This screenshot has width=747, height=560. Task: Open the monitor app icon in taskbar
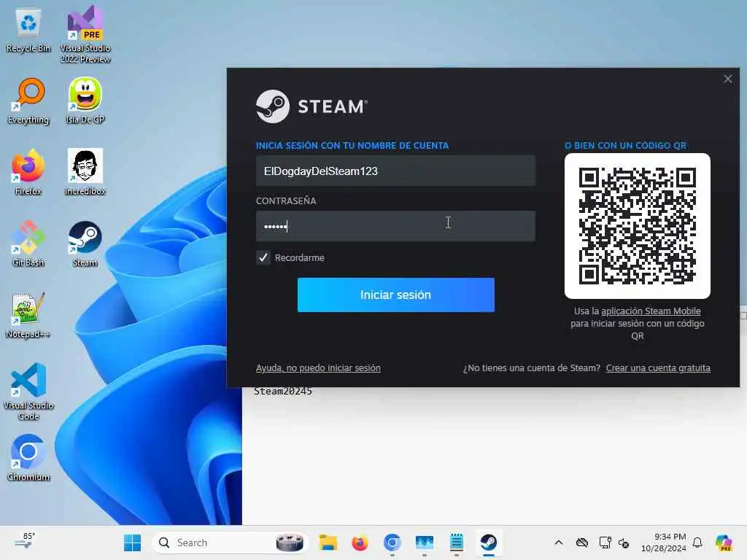click(424, 542)
